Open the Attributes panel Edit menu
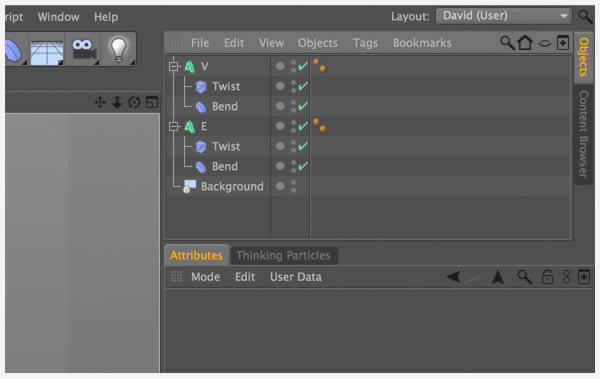This screenshot has height=379, width=600. 245,277
